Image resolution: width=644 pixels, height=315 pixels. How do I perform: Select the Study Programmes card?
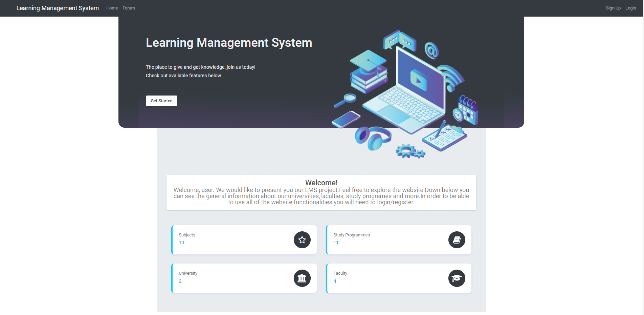coord(398,240)
